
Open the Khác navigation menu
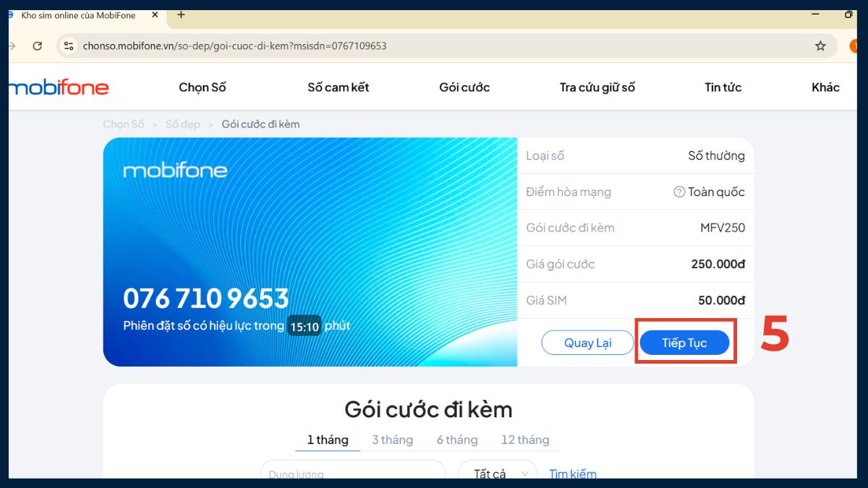coord(825,87)
